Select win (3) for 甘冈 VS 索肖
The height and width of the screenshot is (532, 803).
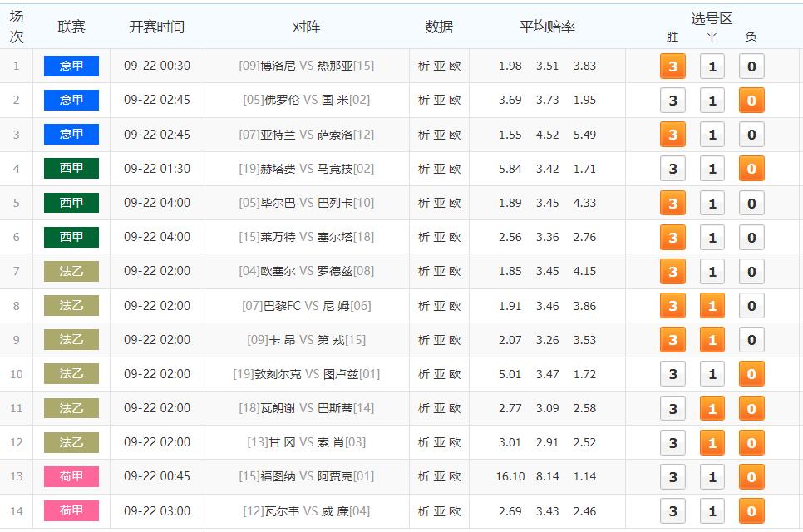[672, 443]
